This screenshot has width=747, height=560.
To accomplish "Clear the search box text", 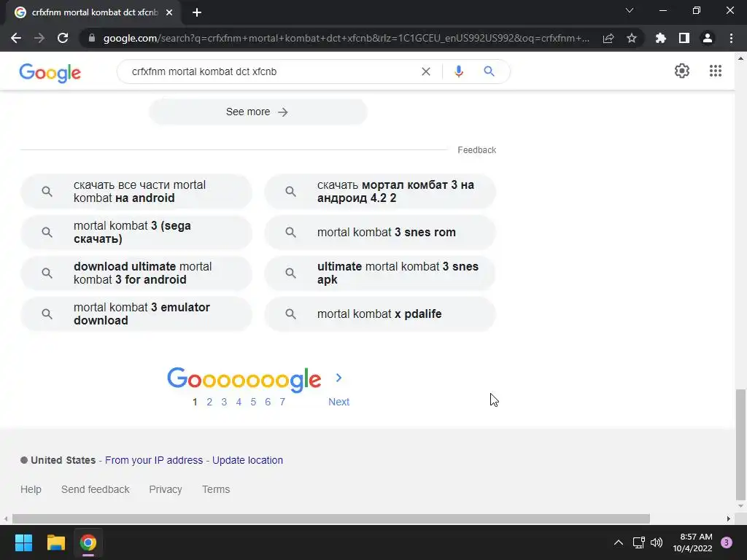I will coord(426,71).
